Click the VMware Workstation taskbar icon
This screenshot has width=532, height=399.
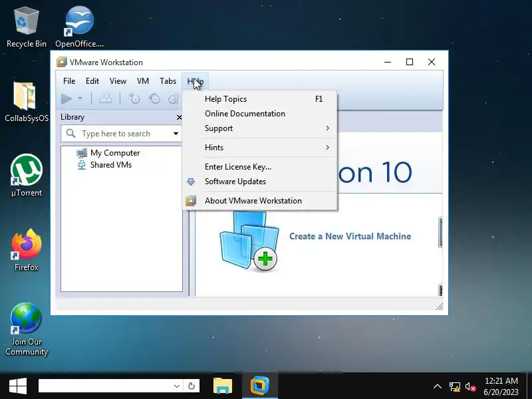(259, 386)
